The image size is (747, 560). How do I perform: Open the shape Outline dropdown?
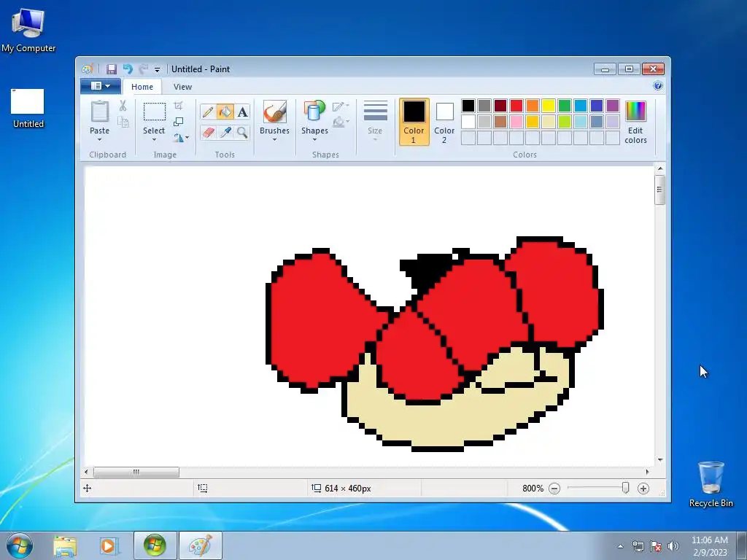341,106
